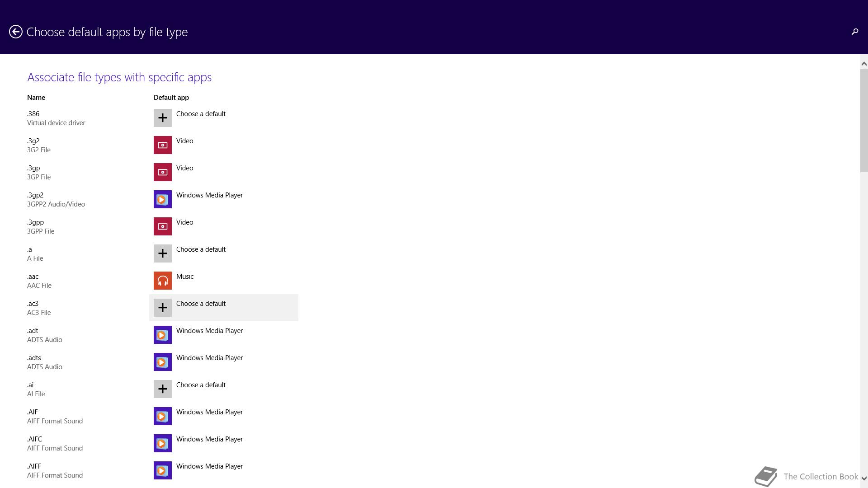Click the 'Virtual device driver' description
The width and height of the screenshot is (868, 488).
(56, 123)
